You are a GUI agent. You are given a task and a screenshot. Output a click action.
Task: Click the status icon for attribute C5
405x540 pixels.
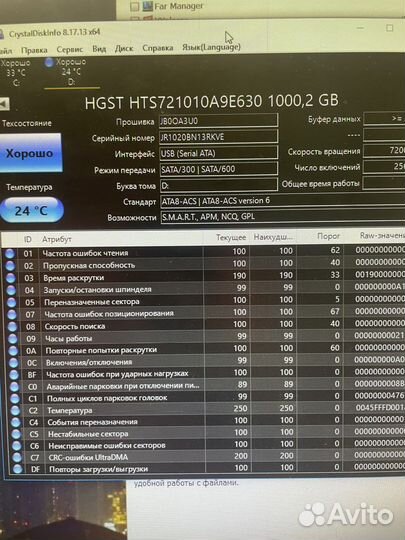point(16,434)
